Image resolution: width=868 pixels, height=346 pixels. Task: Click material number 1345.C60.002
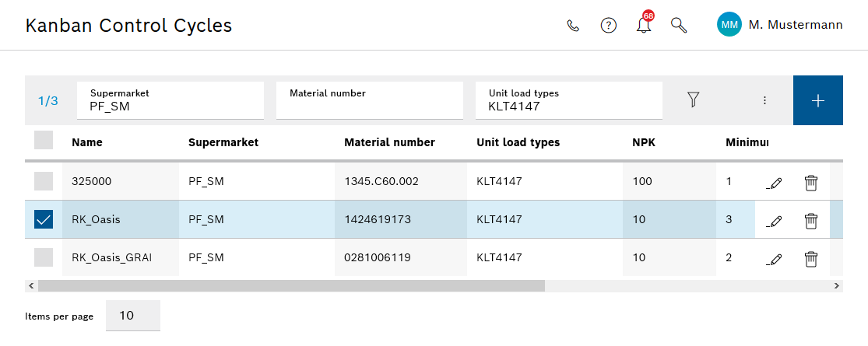pyautogui.click(x=381, y=180)
